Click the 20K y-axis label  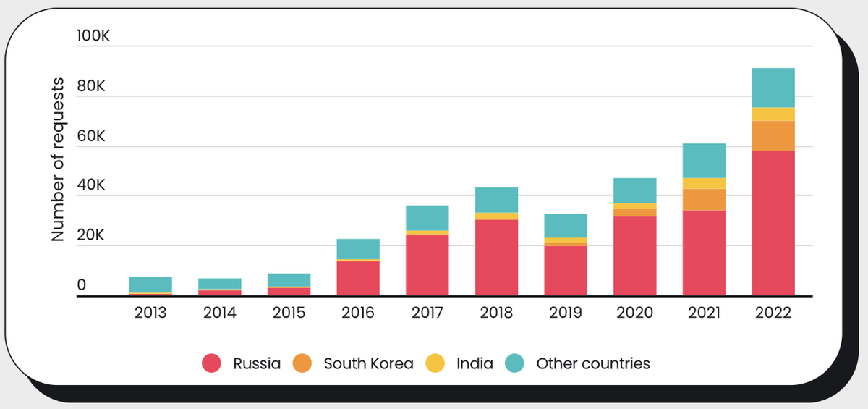click(x=91, y=236)
